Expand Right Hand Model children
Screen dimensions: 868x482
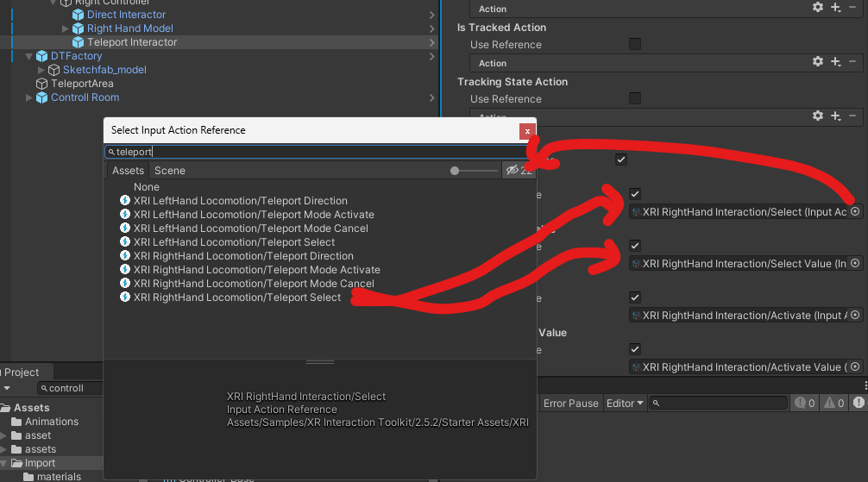(65, 28)
